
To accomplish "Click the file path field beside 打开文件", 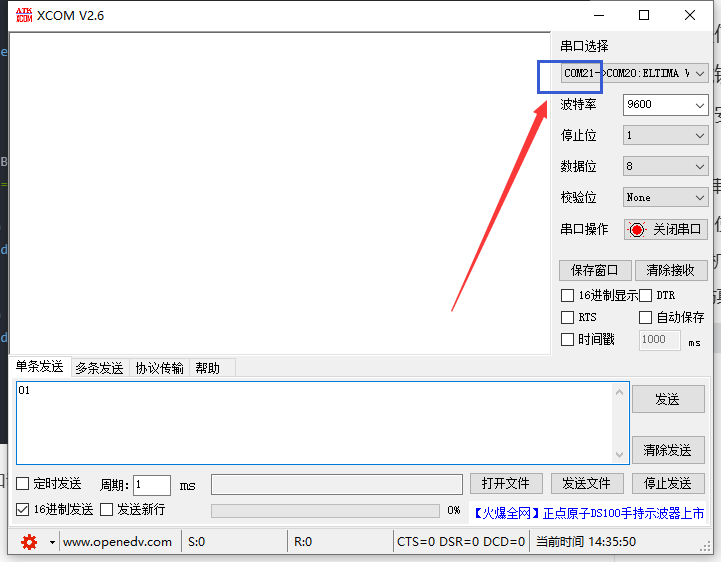I will click(337, 484).
